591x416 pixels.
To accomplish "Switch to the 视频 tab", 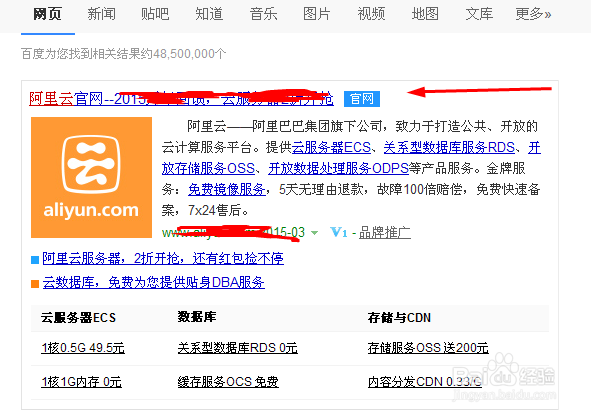I will coord(371,14).
